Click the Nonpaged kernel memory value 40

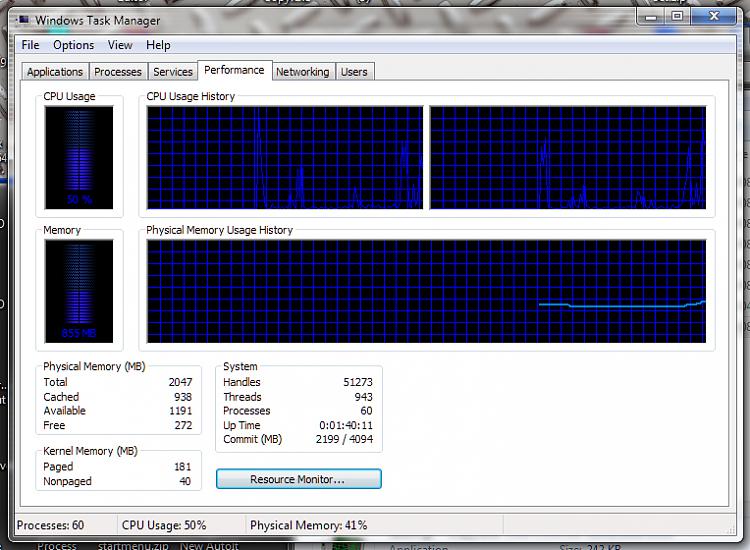coord(185,481)
